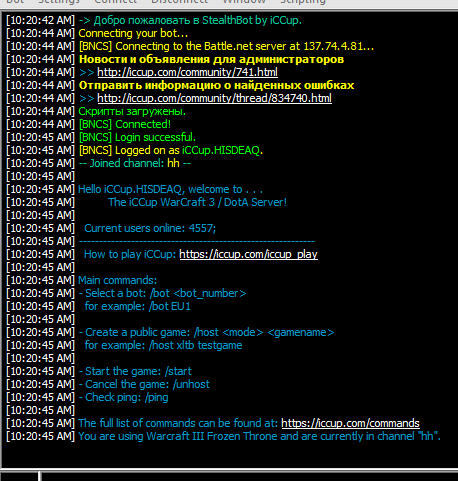Click the 'Connecting your bot...' line

133,33
